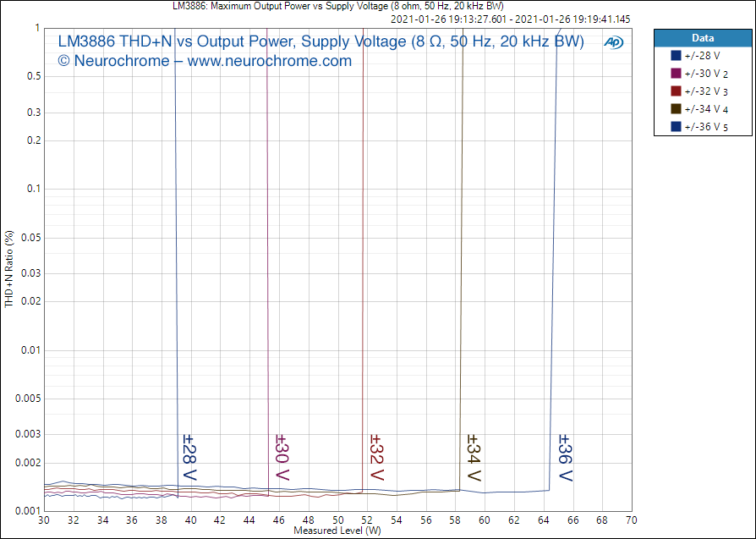The width and height of the screenshot is (756, 539).
Task: Select the +/-28 V legend color swatch
Action: [x=676, y=56]
